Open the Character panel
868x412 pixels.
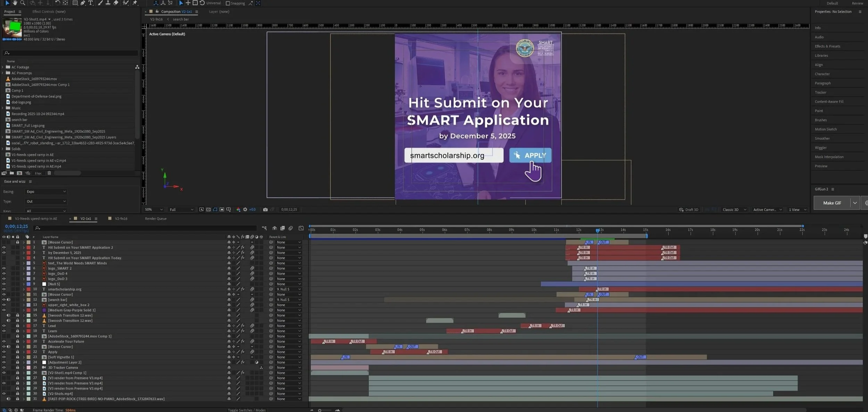(x=822, y=74)
